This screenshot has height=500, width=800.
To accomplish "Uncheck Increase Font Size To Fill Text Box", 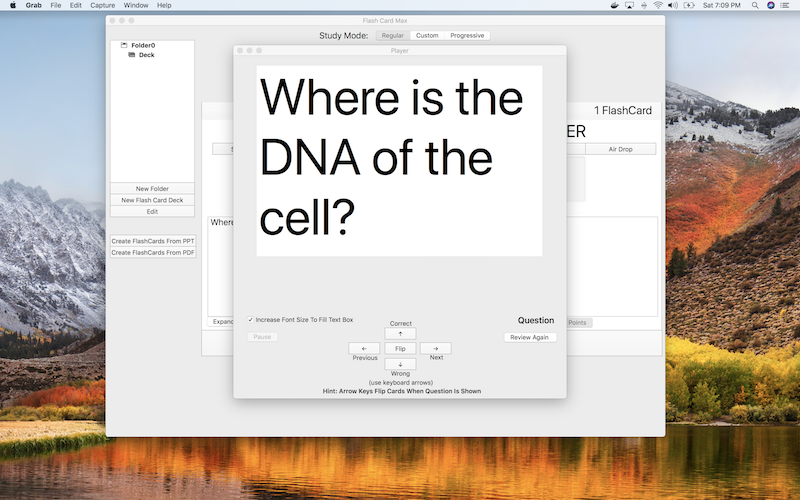I will 251,320.
